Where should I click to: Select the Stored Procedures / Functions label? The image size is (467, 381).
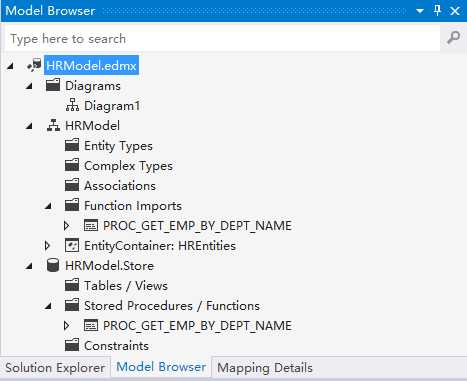pos(172,306)
